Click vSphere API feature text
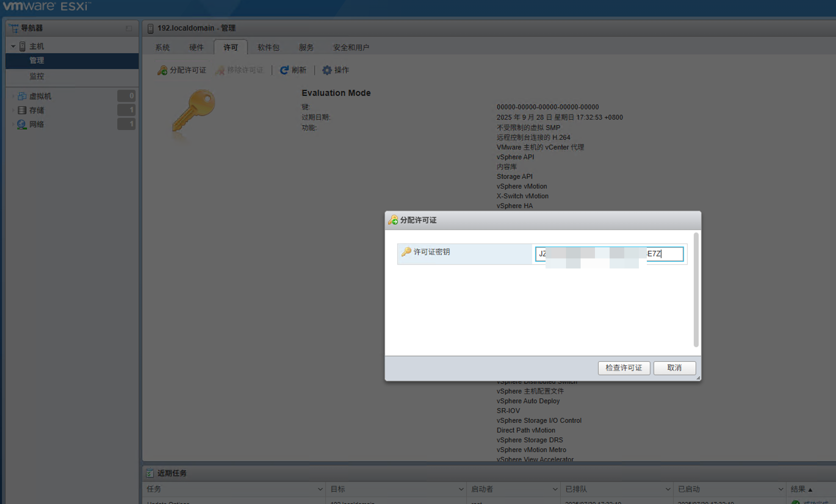This screenshot has height=504, width=836. click(515, 157)
